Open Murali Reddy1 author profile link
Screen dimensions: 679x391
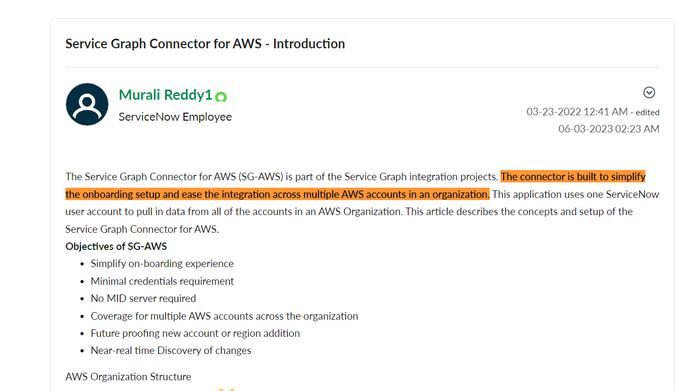coord(165,95)
